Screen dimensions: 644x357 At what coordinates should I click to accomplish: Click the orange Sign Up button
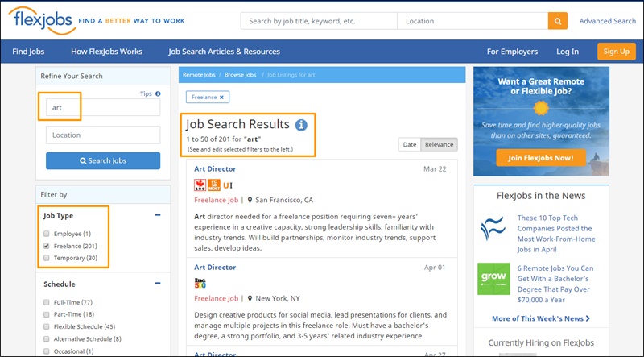[x=616, y=52]
